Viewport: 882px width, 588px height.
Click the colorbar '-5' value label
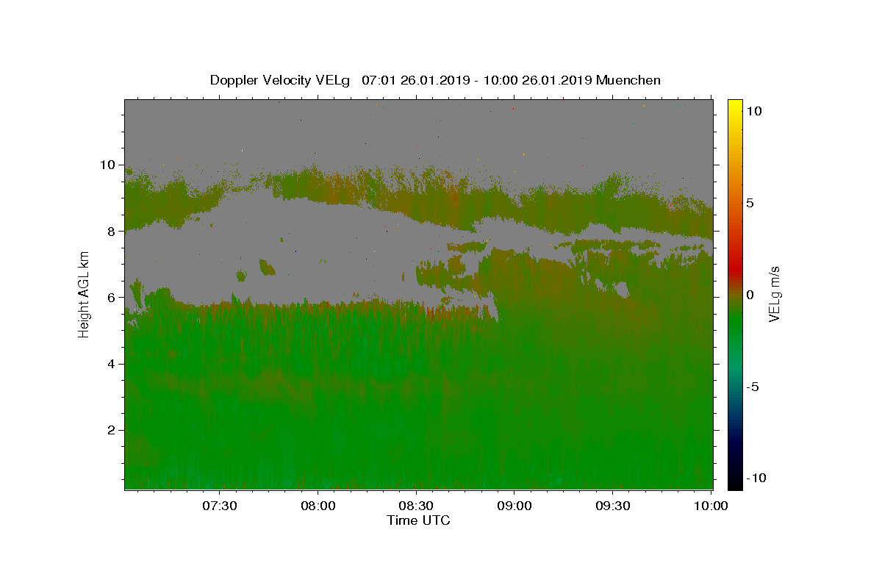point(753,387)
